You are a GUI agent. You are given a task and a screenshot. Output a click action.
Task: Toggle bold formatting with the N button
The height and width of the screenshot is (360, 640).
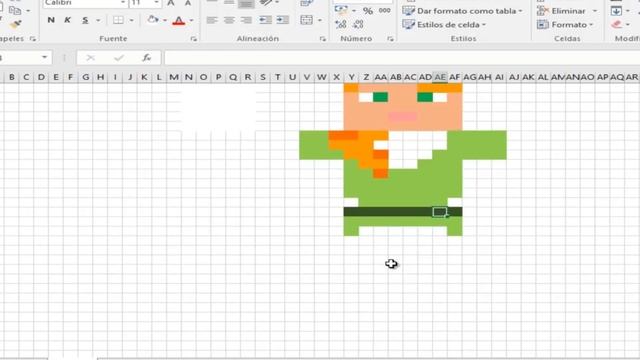coord(51,20)
